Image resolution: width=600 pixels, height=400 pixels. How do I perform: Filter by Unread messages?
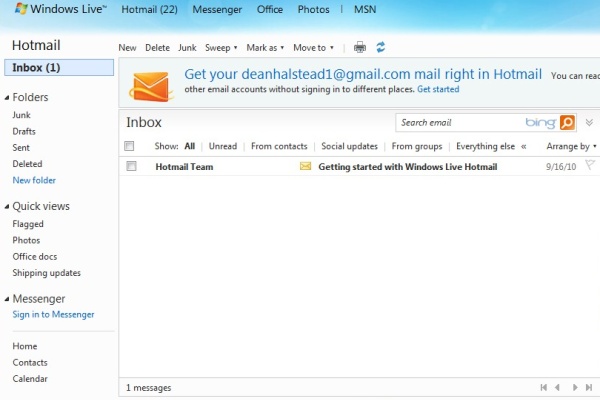coord(223,146)
